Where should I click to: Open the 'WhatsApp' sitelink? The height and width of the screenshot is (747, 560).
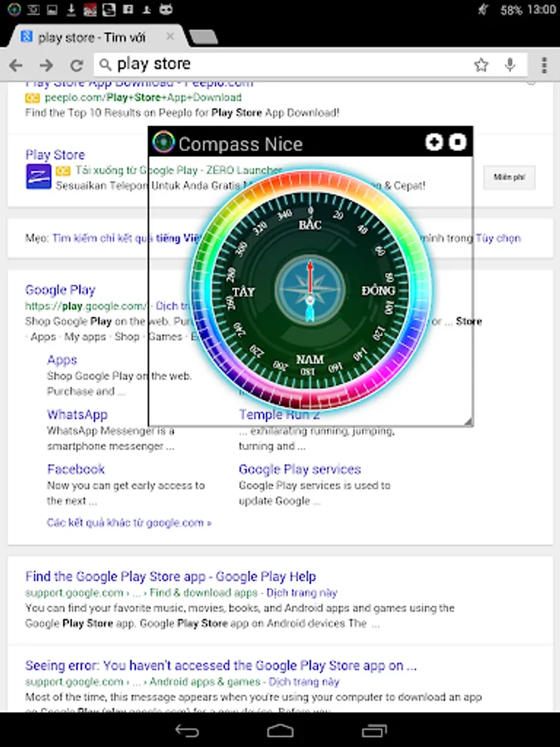pyautogui.click(x=77, y=414)
